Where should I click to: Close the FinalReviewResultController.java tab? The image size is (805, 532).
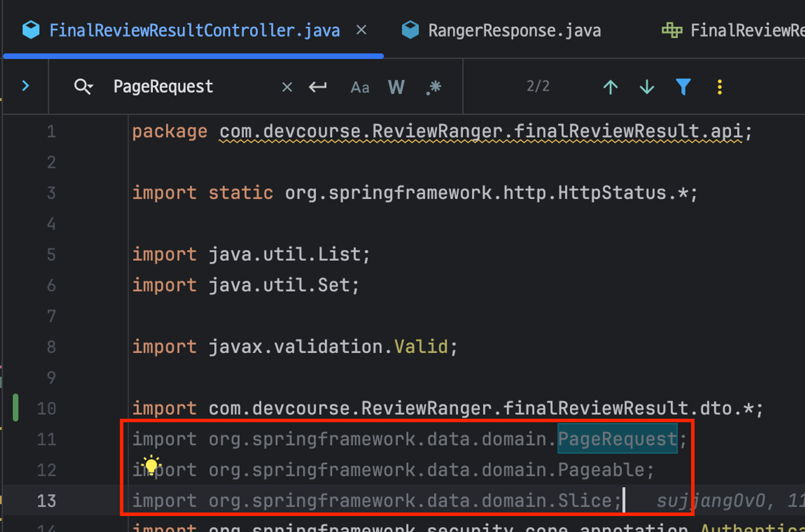point(361,30)
